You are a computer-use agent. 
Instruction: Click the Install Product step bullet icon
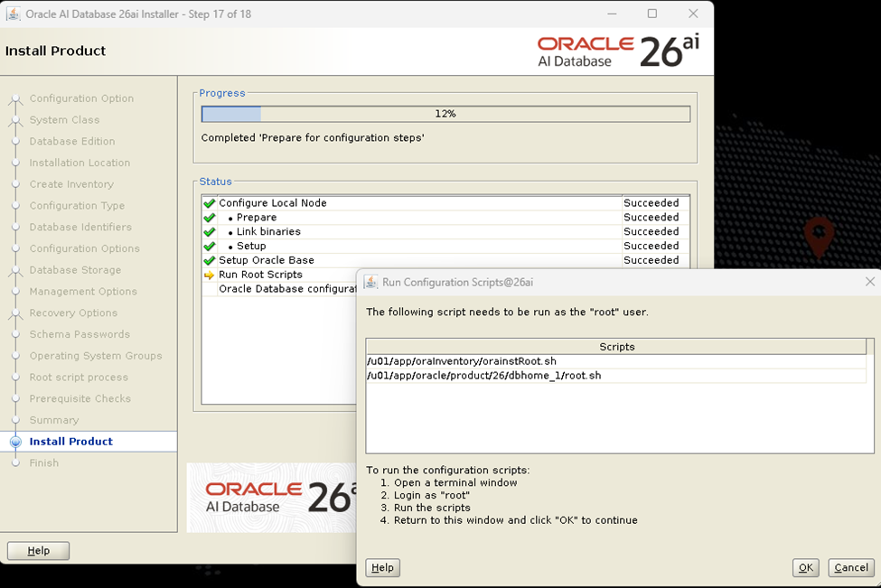(15, 442)
